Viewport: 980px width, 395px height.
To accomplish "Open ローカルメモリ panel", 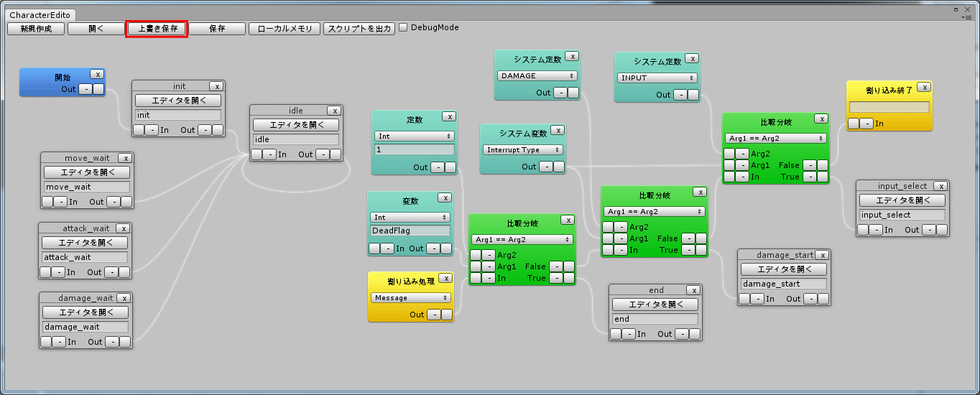I will 285,29.
